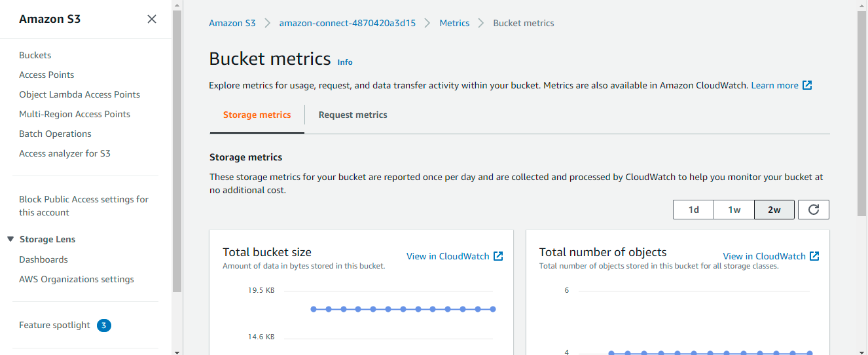Click the 14.6 KB axis label

point(261,337)
